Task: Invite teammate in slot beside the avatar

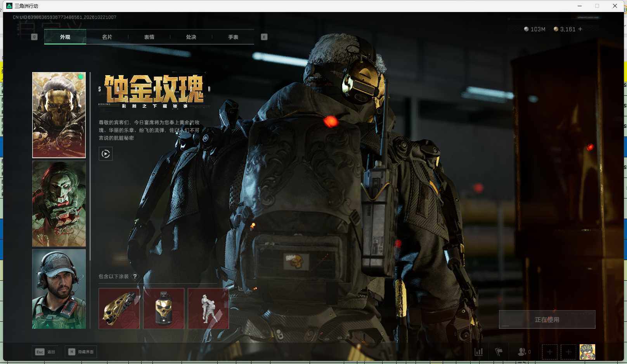Action: [568, 352]
